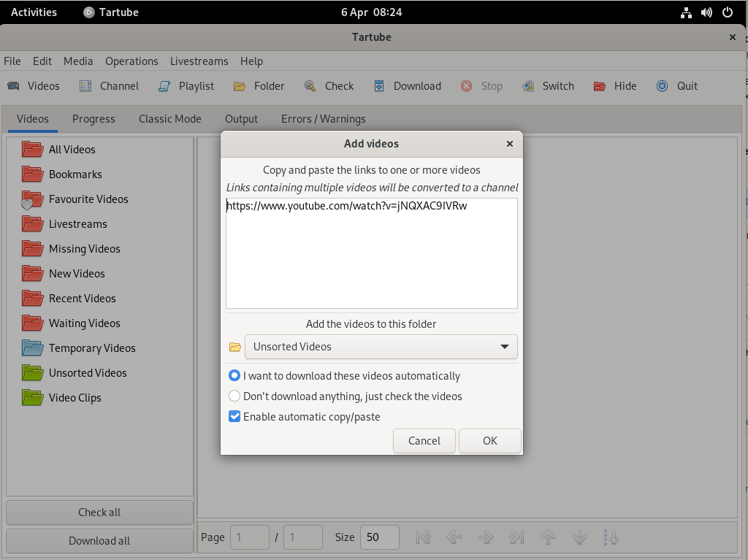This screenshot has width=748, height=560.
Task: Switch to the Output tab
Action: pyautogui.click(x=241, y=119)
